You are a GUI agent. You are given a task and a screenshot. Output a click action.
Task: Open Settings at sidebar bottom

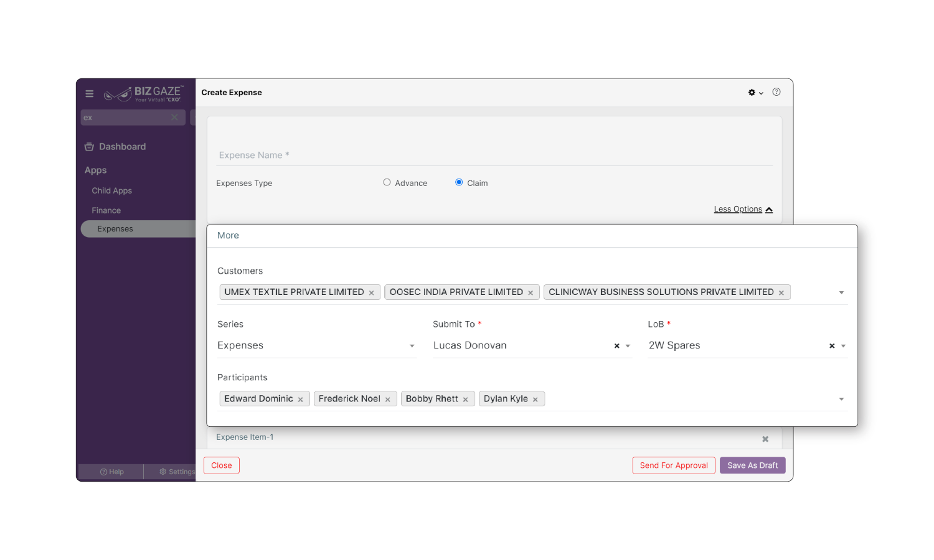click(177, 472)
